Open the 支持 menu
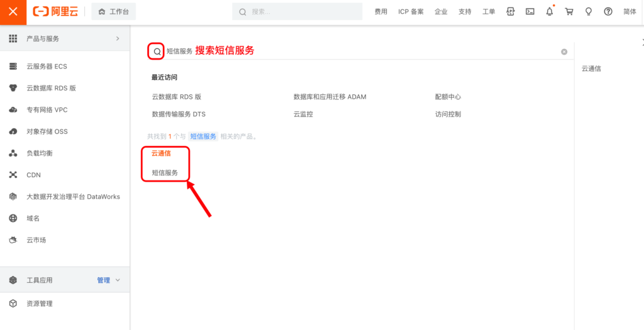The image size is (644, 330). [x=465, y=12]
